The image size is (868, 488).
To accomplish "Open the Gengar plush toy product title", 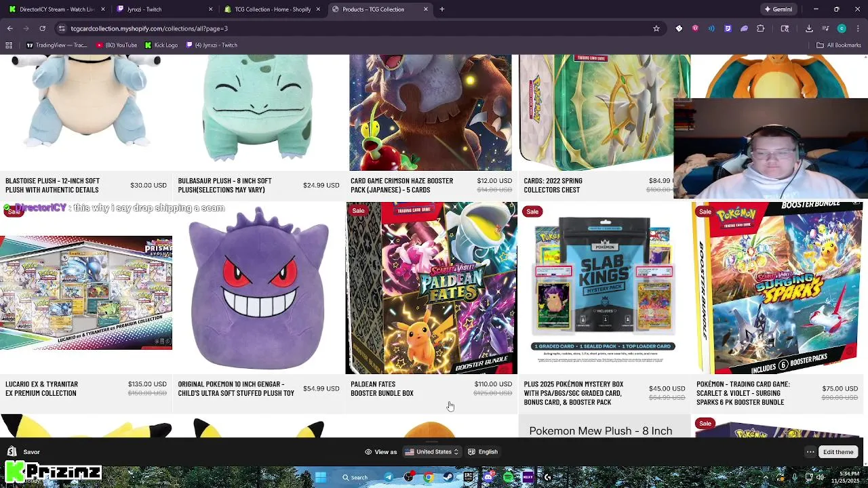I will tap(236, 388).
